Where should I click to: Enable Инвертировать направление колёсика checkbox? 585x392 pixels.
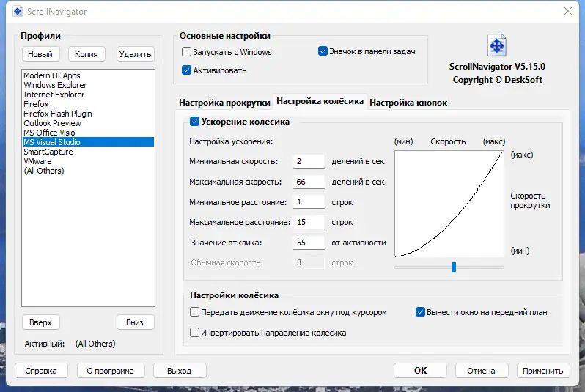coord(194,333)
